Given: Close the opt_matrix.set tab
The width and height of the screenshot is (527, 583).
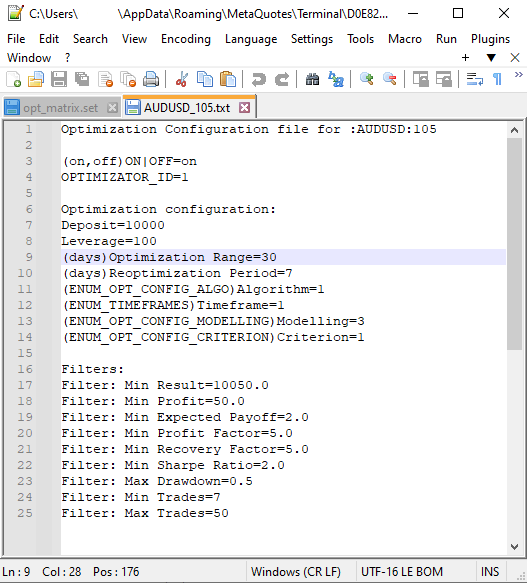Looking at the screenshot, I should tap(112, 108).
